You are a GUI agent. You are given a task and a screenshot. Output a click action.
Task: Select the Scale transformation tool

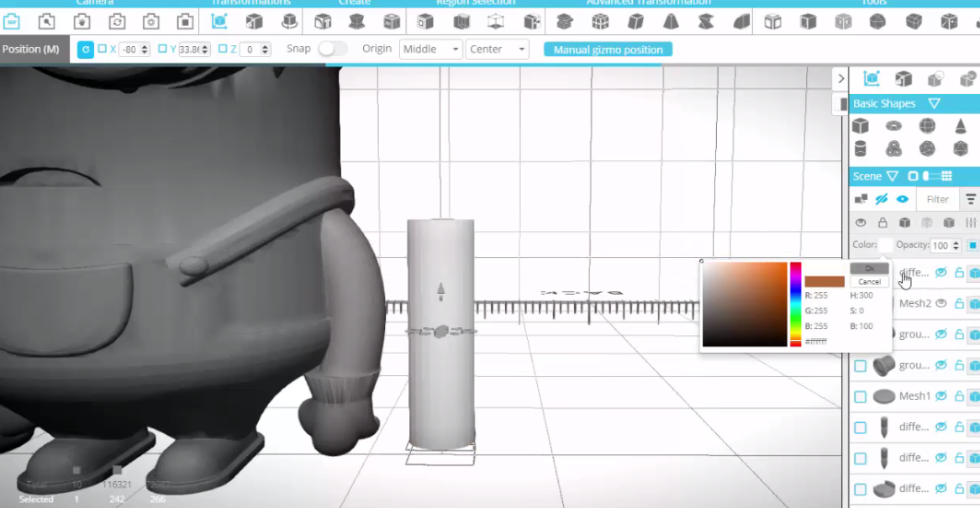(255, 22)
